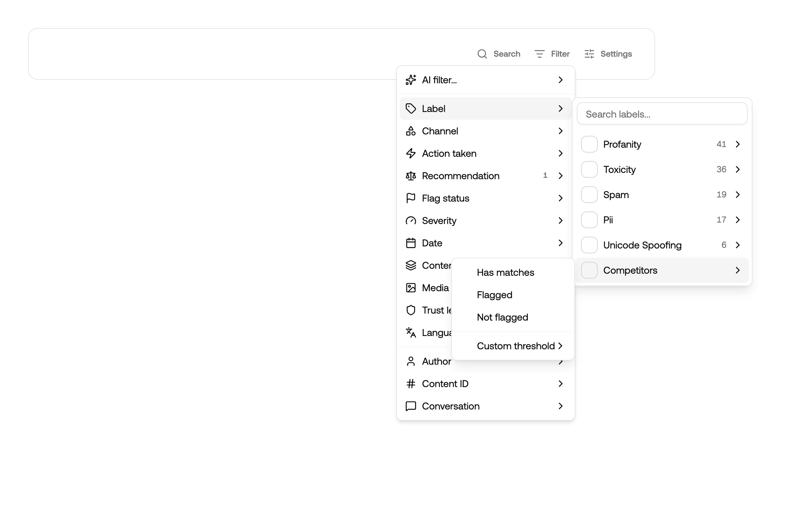Click the Channel shapes icon
805x532 pixels.
(x=411, y=131)
